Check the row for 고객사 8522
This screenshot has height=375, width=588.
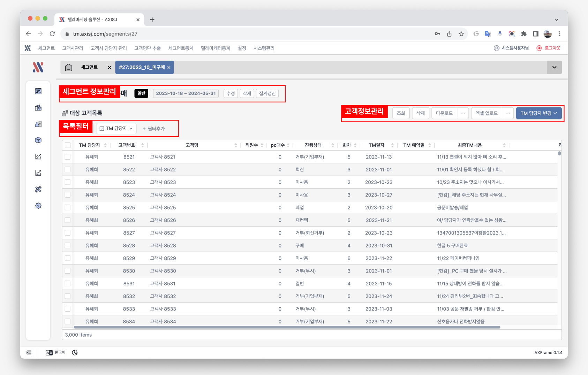point(68,169)
